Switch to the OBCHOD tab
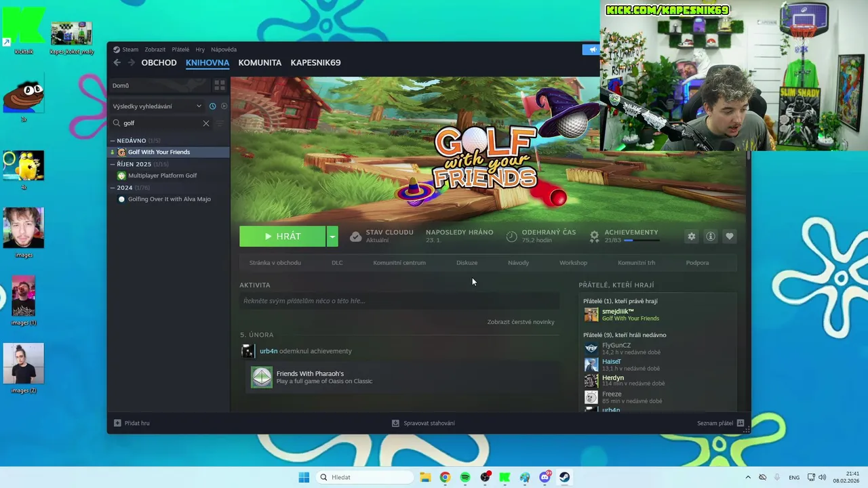868x488 pixels. 159,62
